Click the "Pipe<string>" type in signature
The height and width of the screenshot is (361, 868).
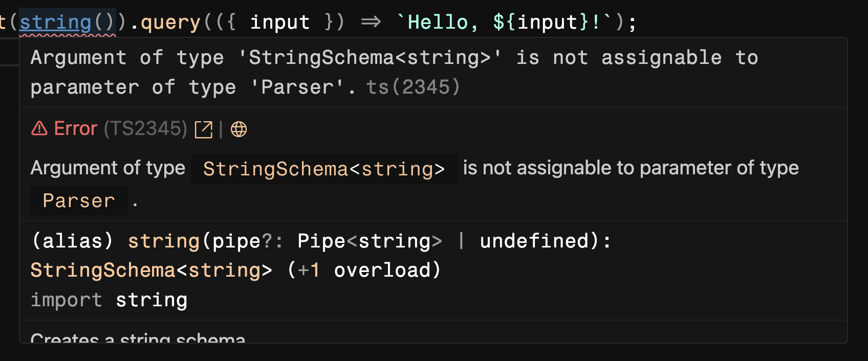pyautogui.click(x=370, y=241)
